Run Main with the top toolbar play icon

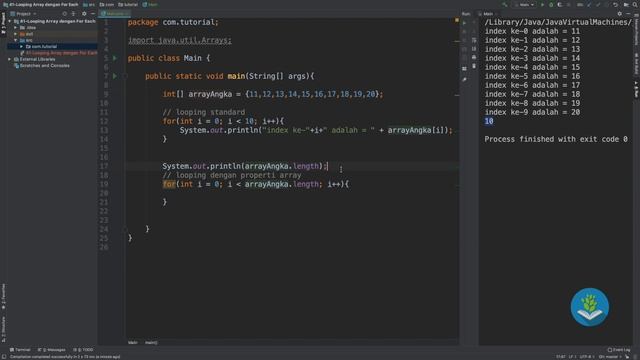tap(542, 4)
